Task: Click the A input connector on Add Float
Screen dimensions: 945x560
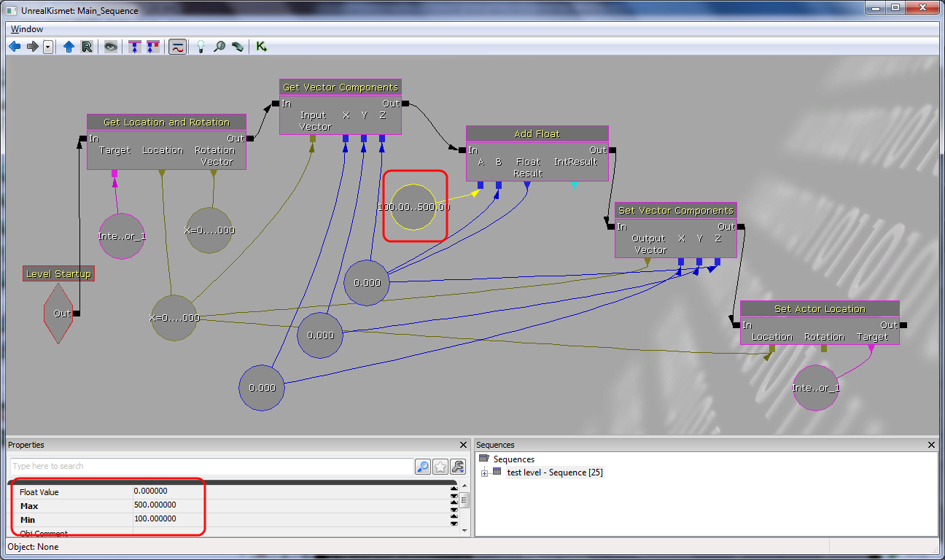Action: pos(481,185)
